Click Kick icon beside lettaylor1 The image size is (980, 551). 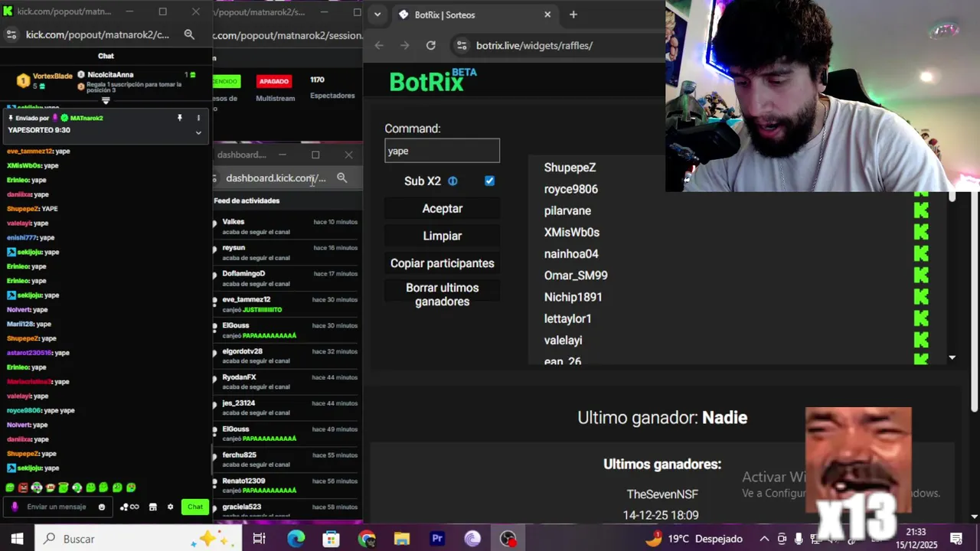921,318
